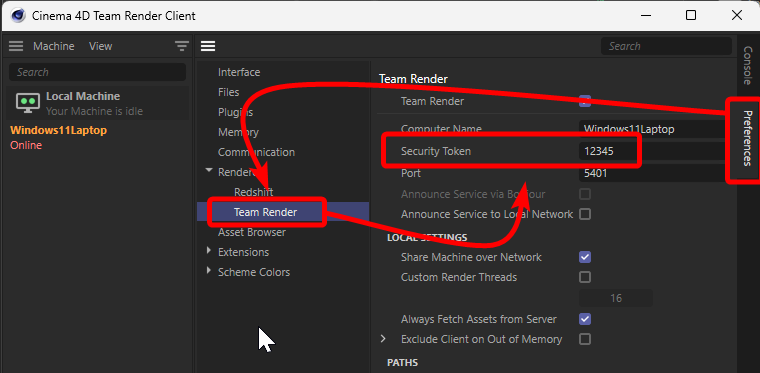
Task: Disable Share Machine over Network
Action: (x=585, y=257)
